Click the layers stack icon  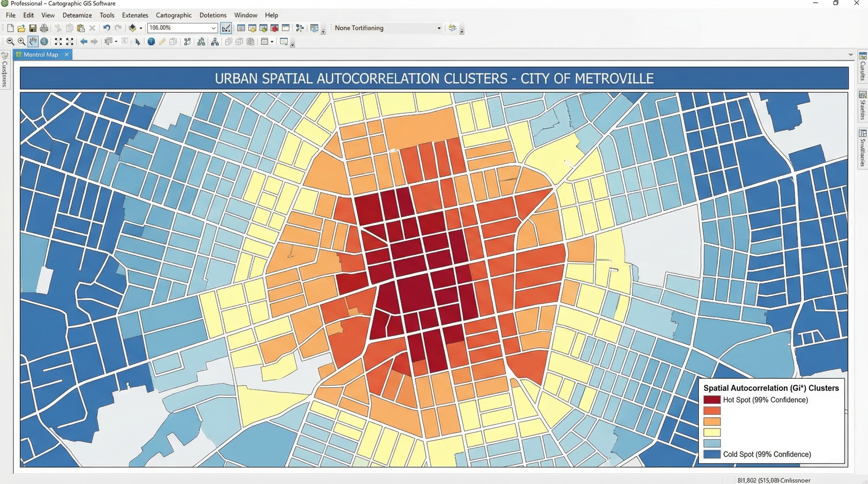click(453, 28)
